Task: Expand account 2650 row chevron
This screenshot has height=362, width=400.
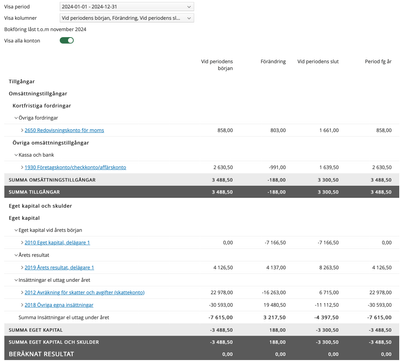Action: pyautogui.click(x=22, y=130)
